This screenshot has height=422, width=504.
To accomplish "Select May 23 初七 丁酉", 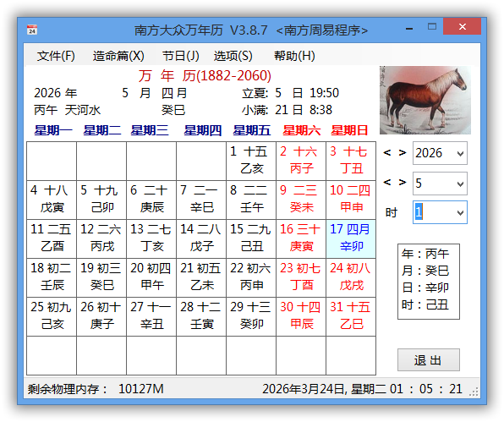I will point(301,277).
